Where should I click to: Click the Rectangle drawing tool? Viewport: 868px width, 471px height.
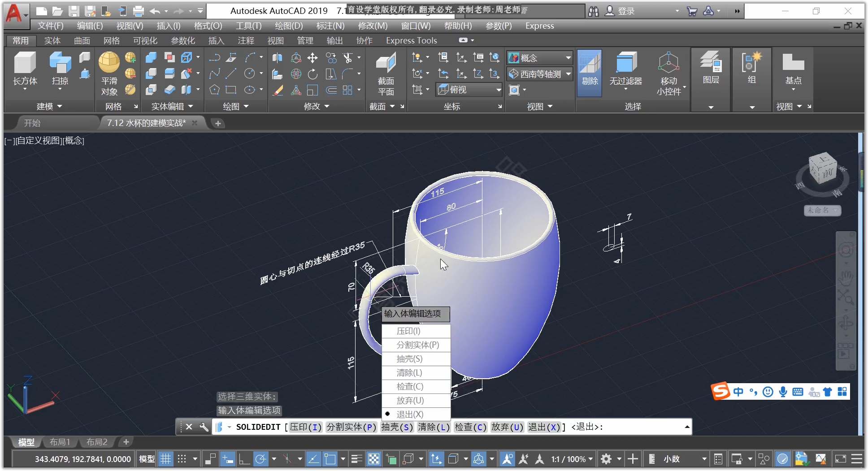coord(231,90)
